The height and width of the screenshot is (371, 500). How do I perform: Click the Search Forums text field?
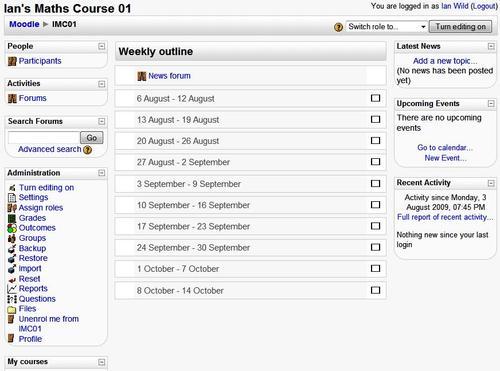[x=44, y=137]
